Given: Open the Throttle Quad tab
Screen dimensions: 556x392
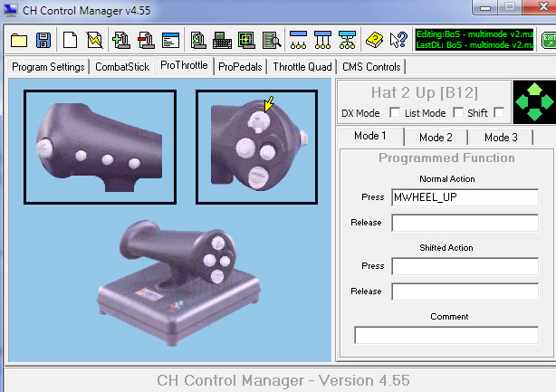Looking at the screenshot, I should pyautogui.click(x=302, y=67).
